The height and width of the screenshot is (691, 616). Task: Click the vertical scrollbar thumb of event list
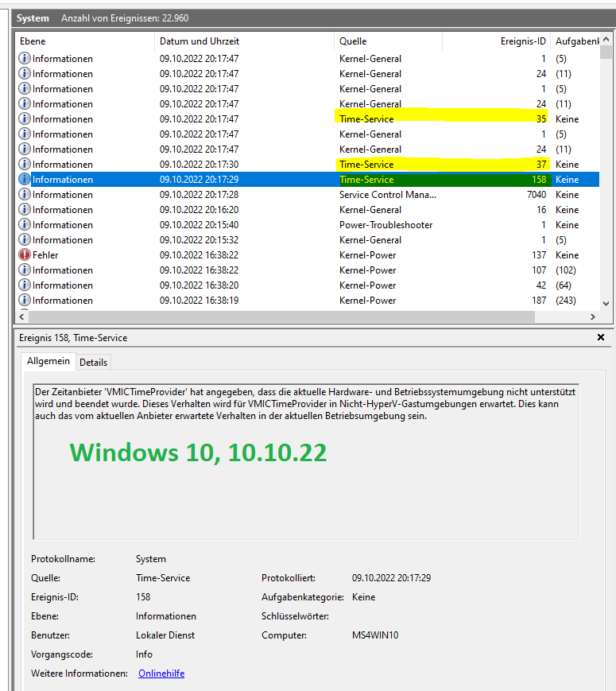[606, 52]
